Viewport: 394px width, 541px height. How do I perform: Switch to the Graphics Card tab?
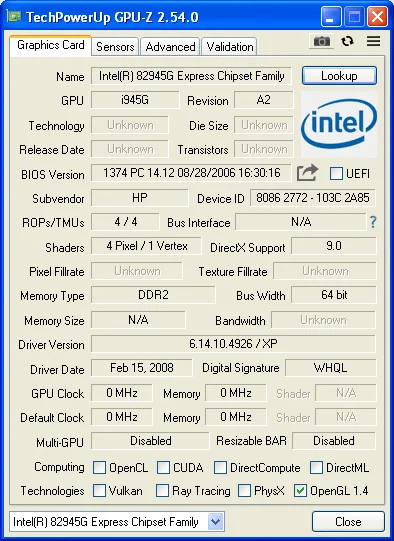pos(50,45)
